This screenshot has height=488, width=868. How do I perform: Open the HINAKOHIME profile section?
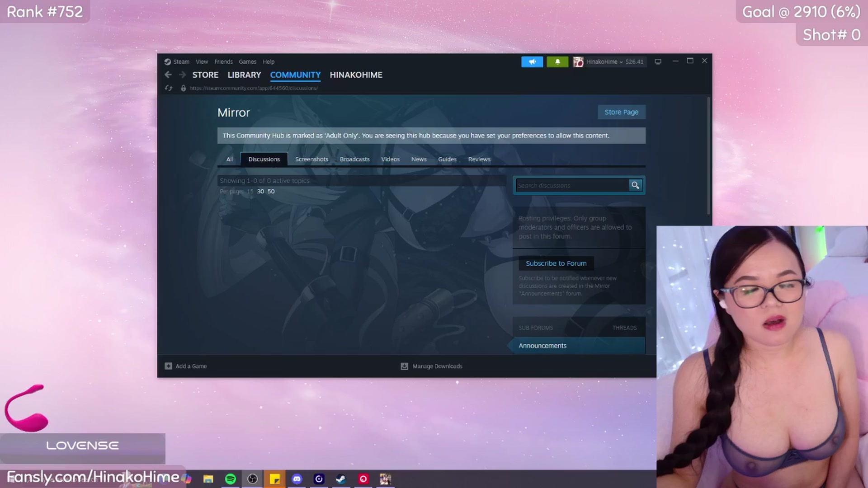356,75
